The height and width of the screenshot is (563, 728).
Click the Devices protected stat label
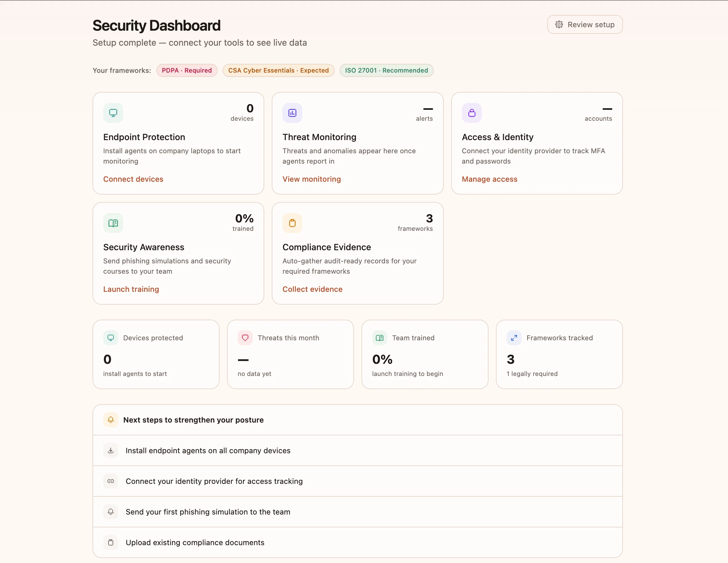coord(153,338)
